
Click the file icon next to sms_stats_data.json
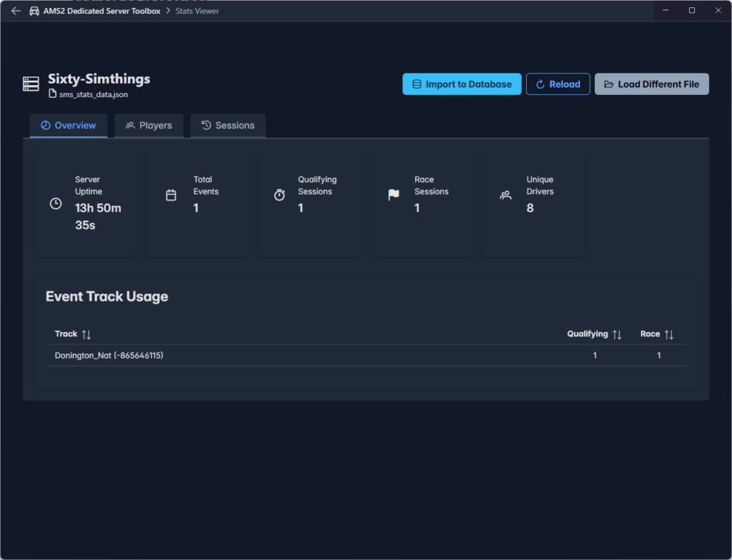[x=52, y=94]
